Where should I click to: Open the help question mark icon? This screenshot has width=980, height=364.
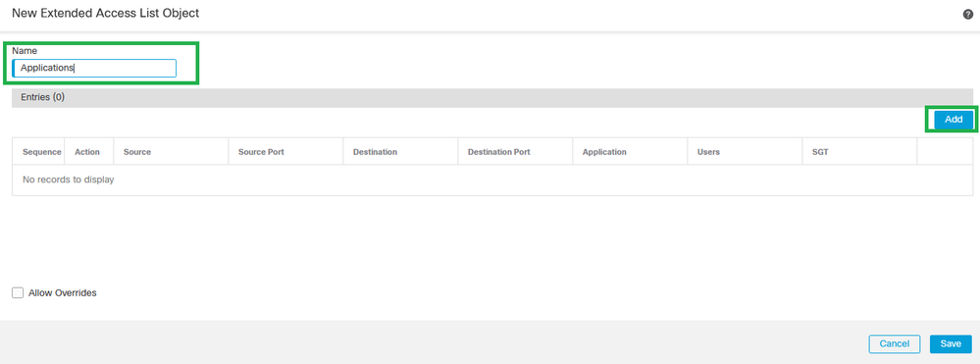[967, 14]
